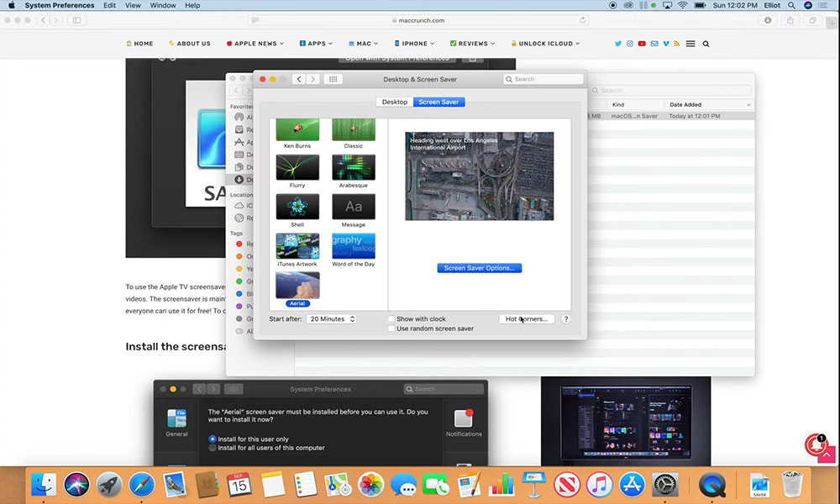Viewport: 840px width, 504px height.
Task: Open Safari downloads icon in the toolbar
Action: coord(768,20)
